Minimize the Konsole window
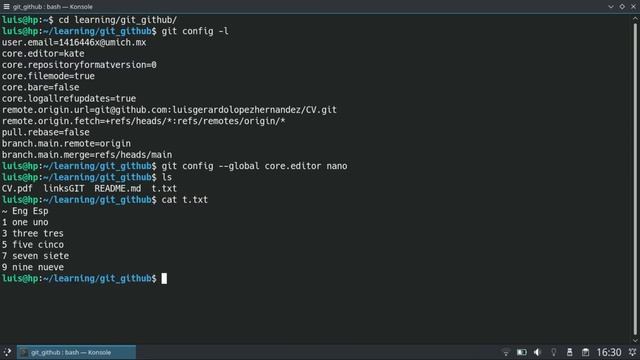The image size is (640, 360). [611, 7]
